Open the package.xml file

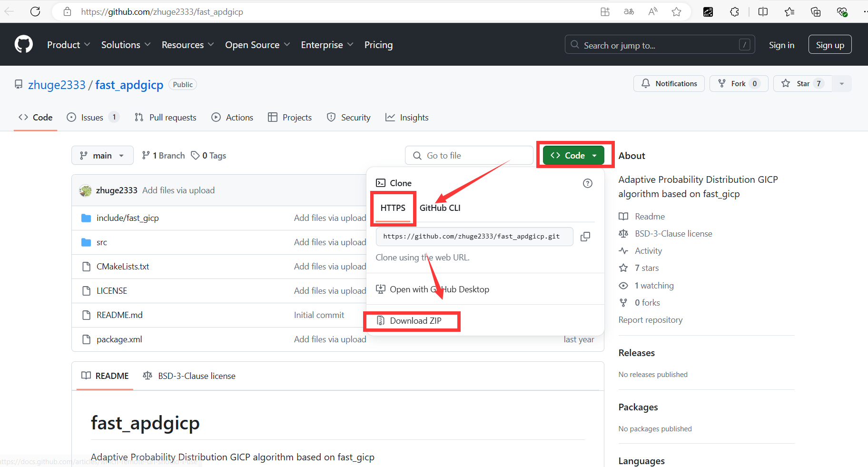pos(119,339)
